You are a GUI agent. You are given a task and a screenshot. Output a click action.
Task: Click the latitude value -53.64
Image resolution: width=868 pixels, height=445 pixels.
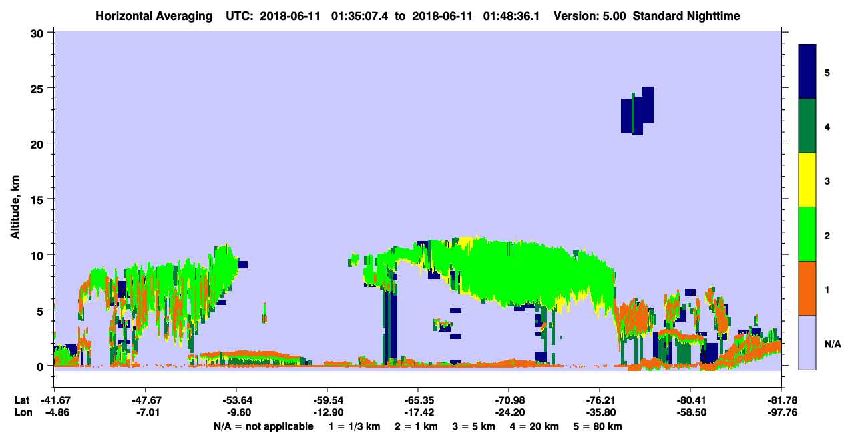(x=236, y=400)
